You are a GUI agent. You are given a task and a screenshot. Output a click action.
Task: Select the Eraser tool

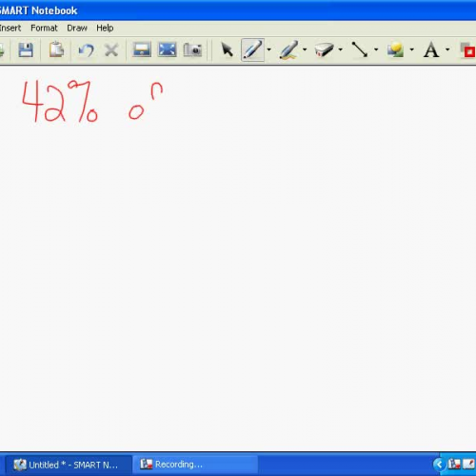[x=324, y=50]
